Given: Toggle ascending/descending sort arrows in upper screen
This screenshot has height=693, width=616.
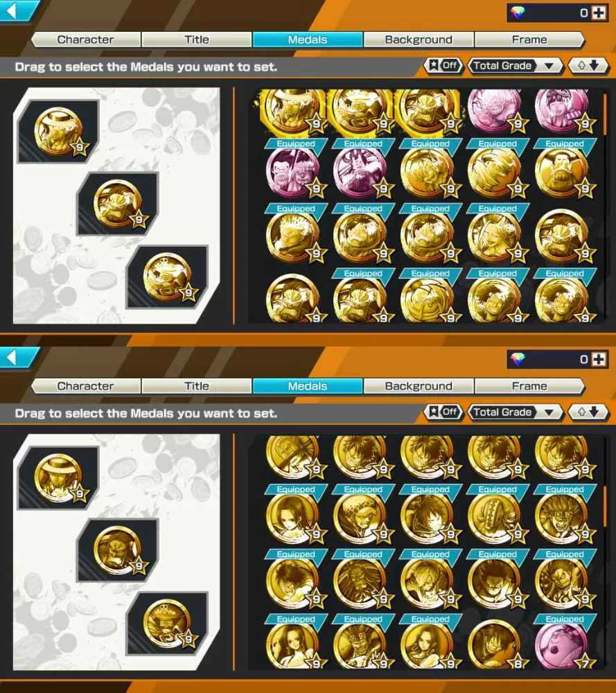Looking at the screenshot, I should [x=588, y=66].
